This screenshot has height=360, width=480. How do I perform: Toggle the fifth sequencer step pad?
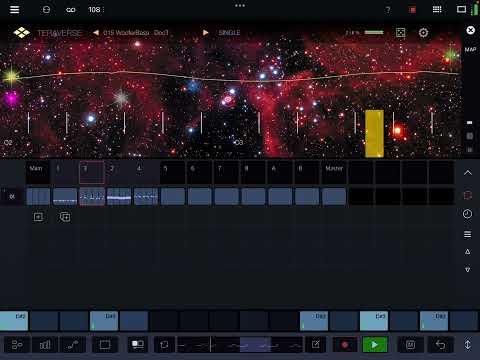point(134,321)
